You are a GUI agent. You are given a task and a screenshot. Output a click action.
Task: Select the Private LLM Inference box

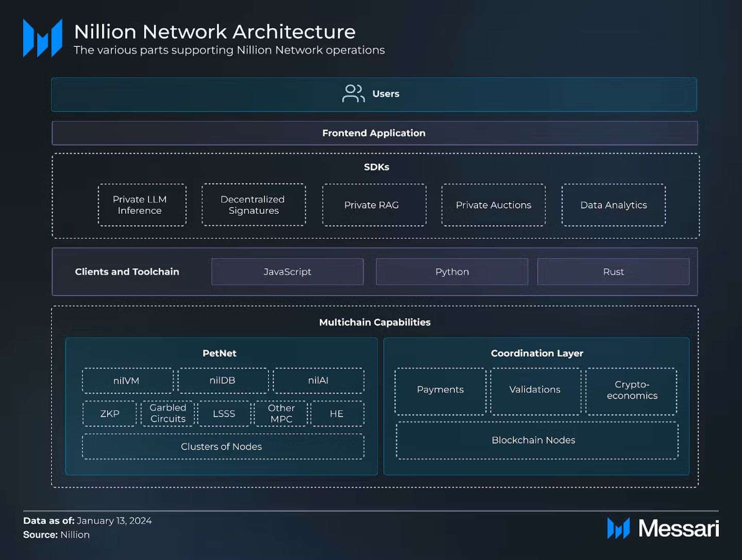pos(142,205)
